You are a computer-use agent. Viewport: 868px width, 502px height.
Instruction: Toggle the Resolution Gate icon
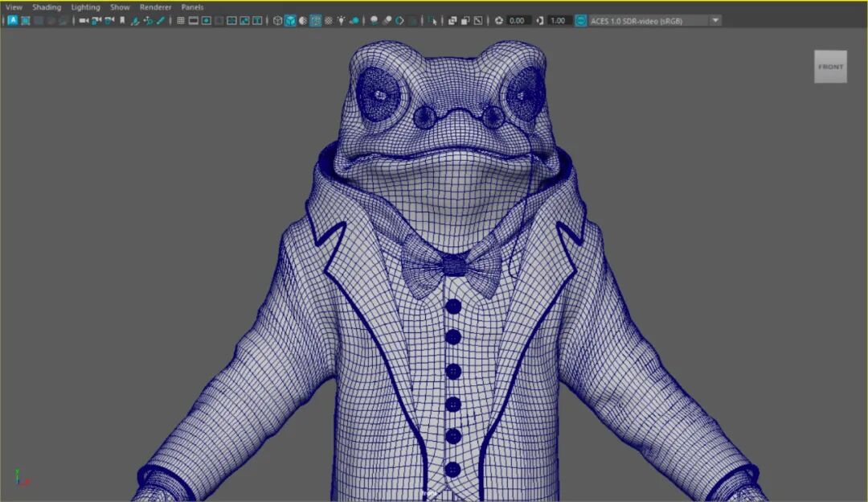click(x=206, y=20)
